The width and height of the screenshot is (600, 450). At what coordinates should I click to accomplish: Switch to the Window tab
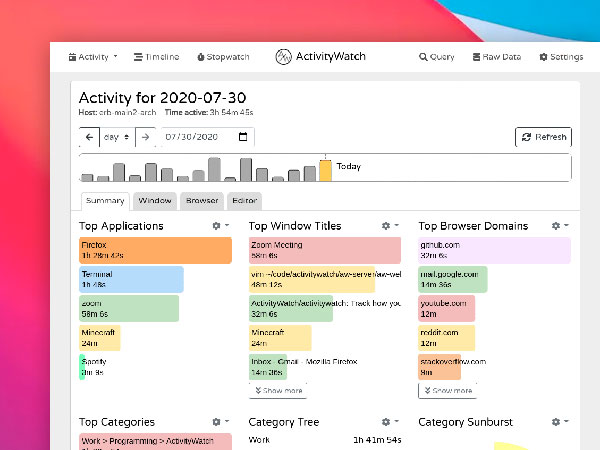coord(155,201)
